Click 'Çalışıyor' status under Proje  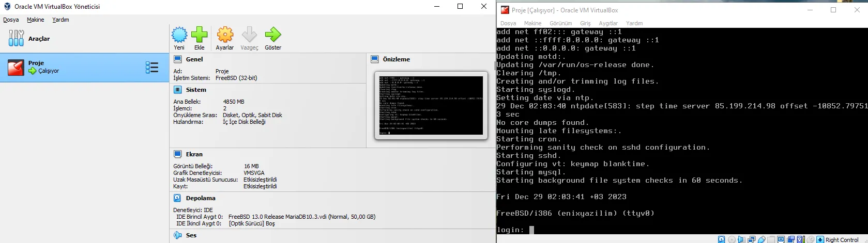click(x=49, y=71)
